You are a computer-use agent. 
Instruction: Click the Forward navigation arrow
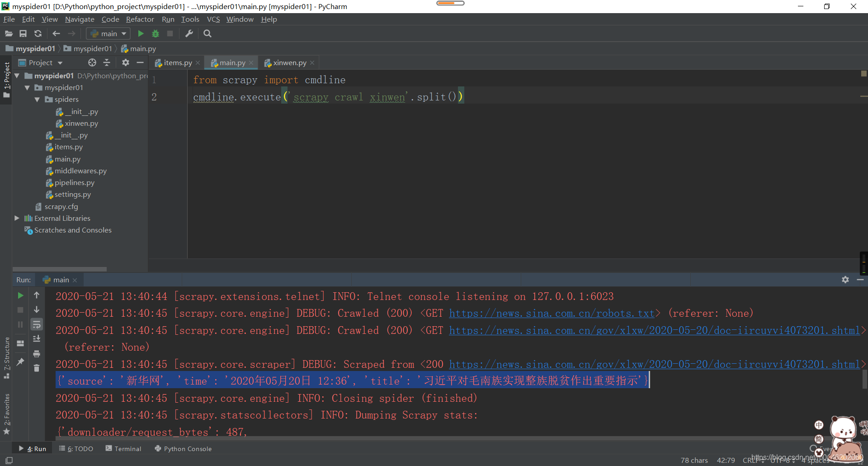71,33
